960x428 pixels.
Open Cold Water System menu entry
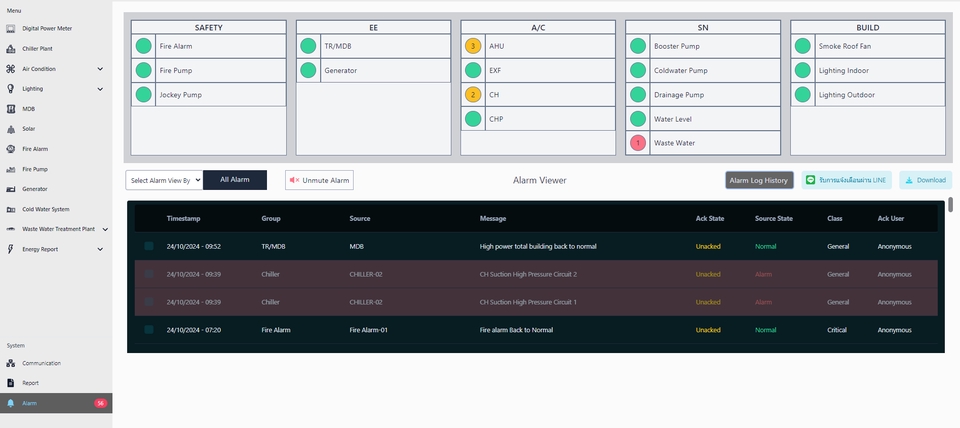[x=56, y=209]
